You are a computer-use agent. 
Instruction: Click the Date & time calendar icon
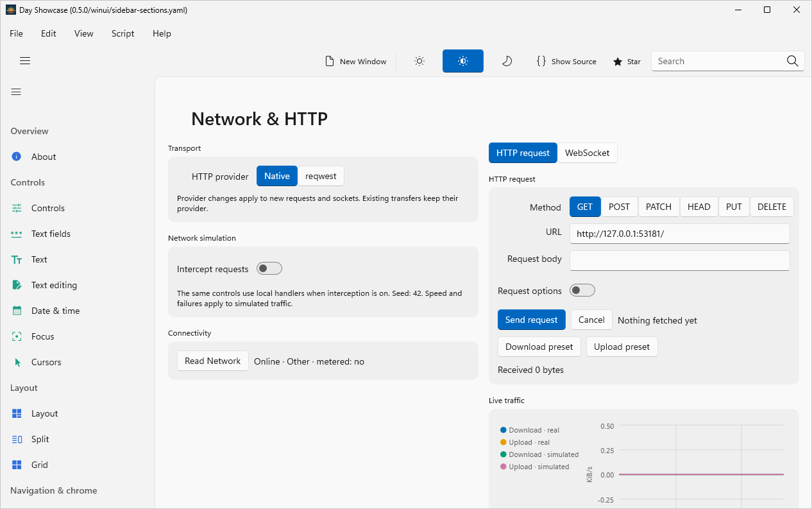17,311
